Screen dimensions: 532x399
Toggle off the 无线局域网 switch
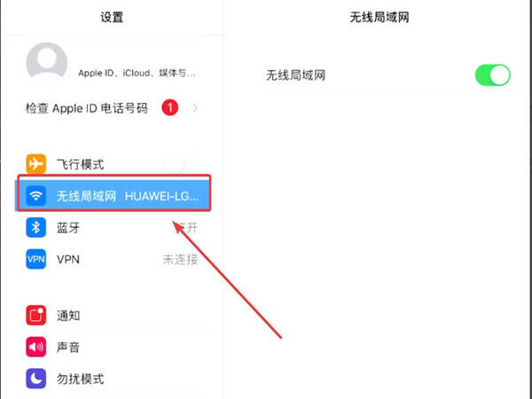[x=493, y=75]
